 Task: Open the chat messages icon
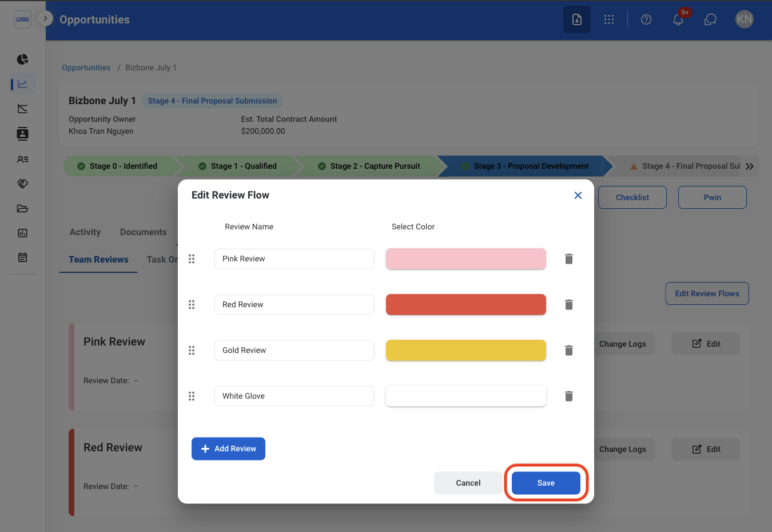click(x=710, y=19)
